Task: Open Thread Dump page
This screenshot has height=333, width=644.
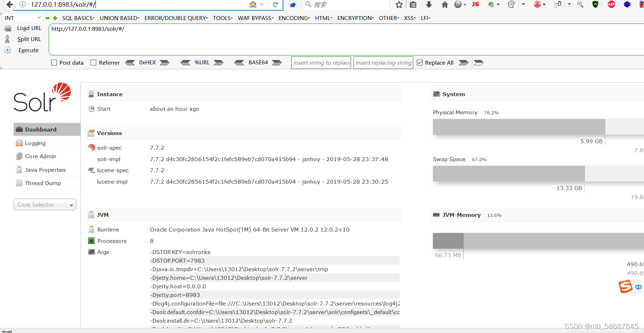Action: (47, 183)
